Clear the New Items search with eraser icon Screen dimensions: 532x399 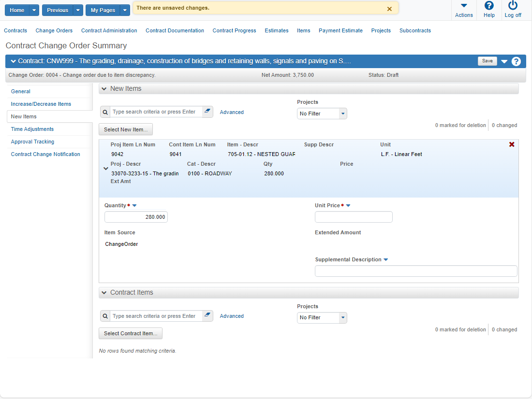point(207,111)
